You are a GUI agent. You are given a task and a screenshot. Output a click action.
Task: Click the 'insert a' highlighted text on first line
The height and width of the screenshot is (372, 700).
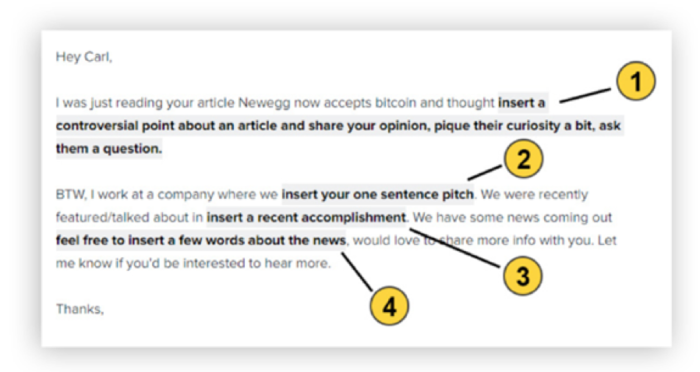(x=522, y=103)
